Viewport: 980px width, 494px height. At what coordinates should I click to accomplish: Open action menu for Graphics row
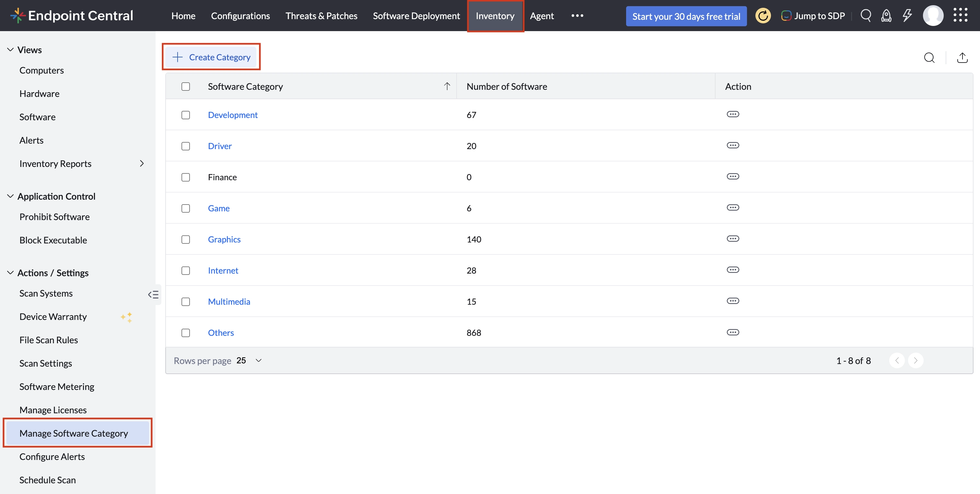[x=733, y=239]
